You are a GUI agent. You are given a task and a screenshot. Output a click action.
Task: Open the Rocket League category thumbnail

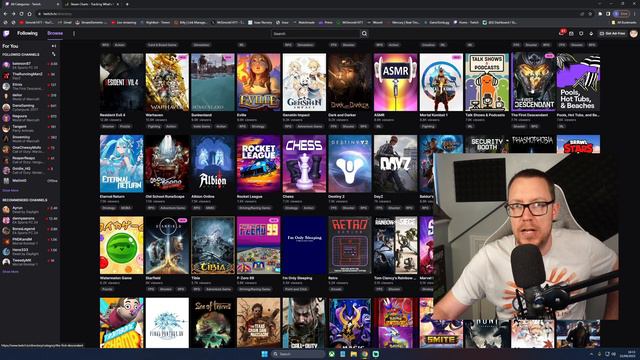258,164
